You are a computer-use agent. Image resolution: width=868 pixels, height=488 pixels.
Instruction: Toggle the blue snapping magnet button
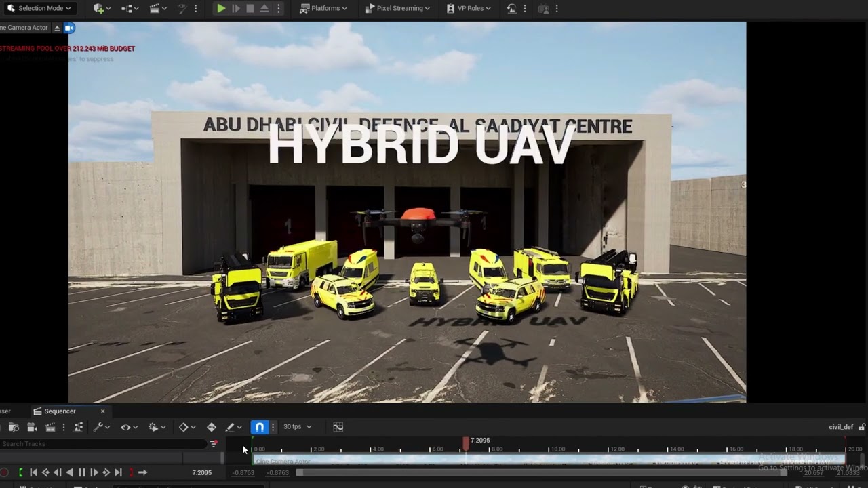pyautogui.click(x=259, y=427)
